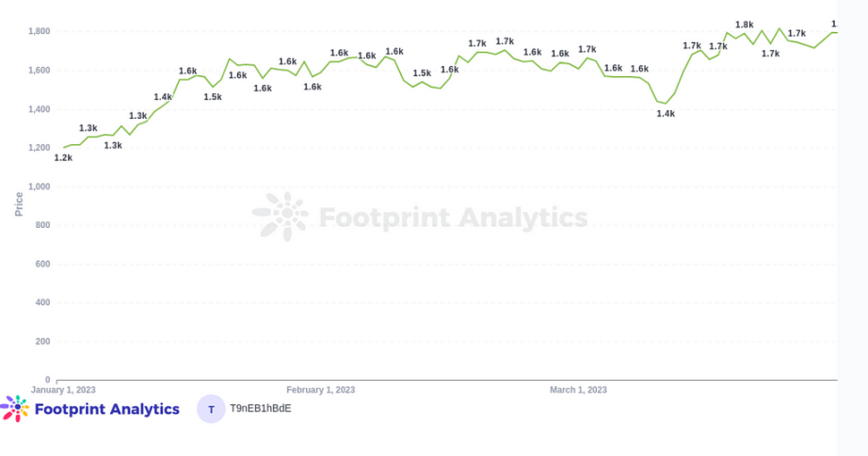Click the 800 y-axis tick label
Screen dimensions: 868x456
43,225
